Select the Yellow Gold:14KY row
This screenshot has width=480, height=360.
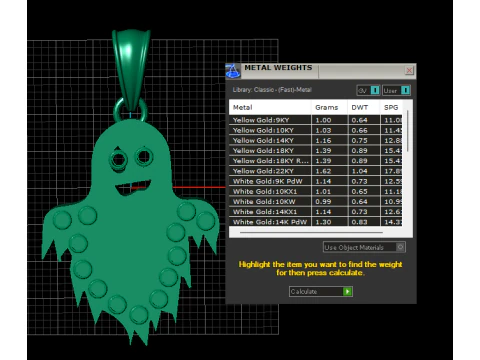315,140
